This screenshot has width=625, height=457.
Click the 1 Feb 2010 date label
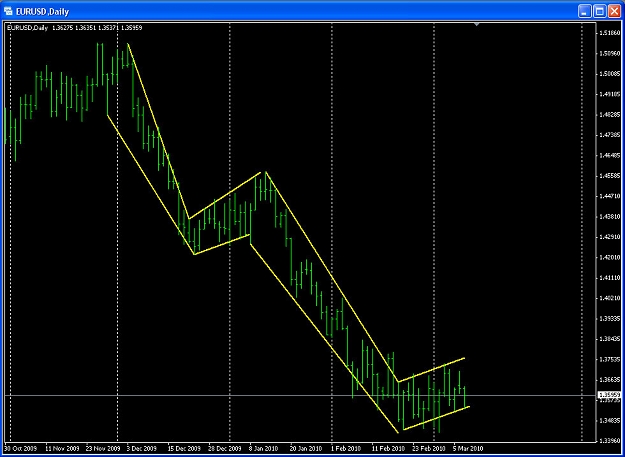pos(346,448)
